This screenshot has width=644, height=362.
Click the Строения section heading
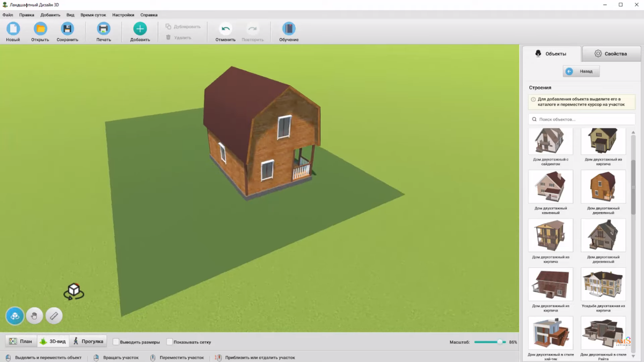(540, 87)
